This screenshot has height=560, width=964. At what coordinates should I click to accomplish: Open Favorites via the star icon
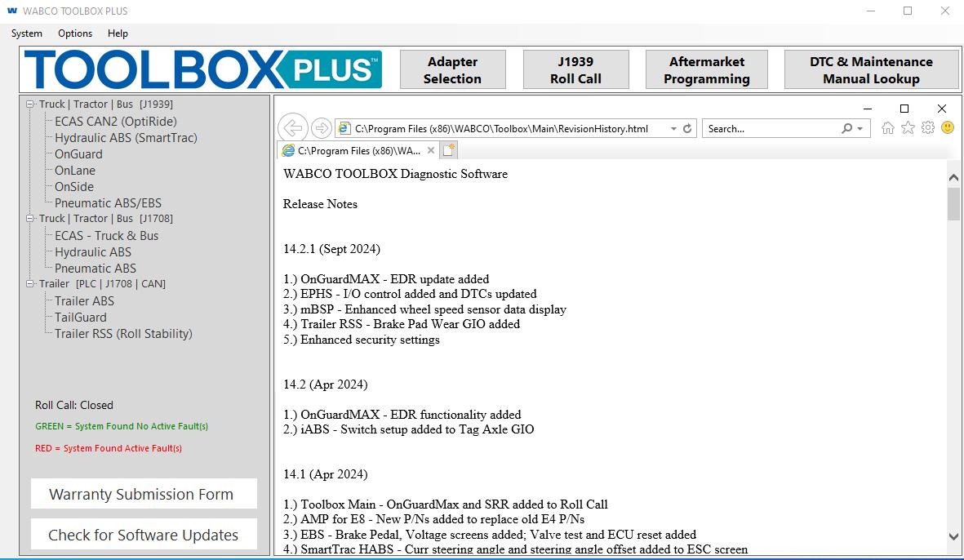(x=908, y=128)
